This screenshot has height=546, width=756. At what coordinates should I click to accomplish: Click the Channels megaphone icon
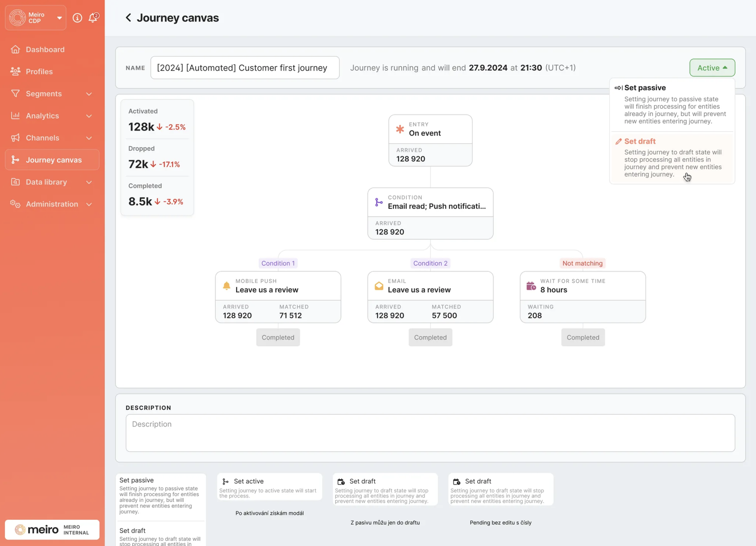tap(15, 138)
